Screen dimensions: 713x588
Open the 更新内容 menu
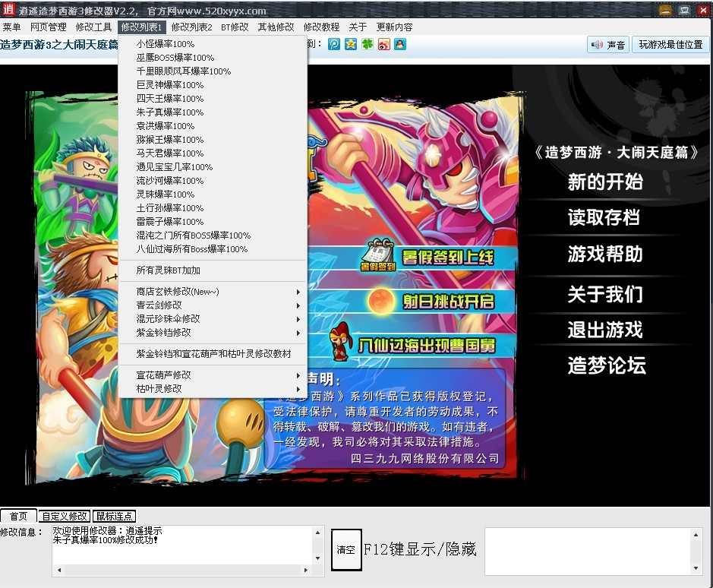tap(394, 27)
